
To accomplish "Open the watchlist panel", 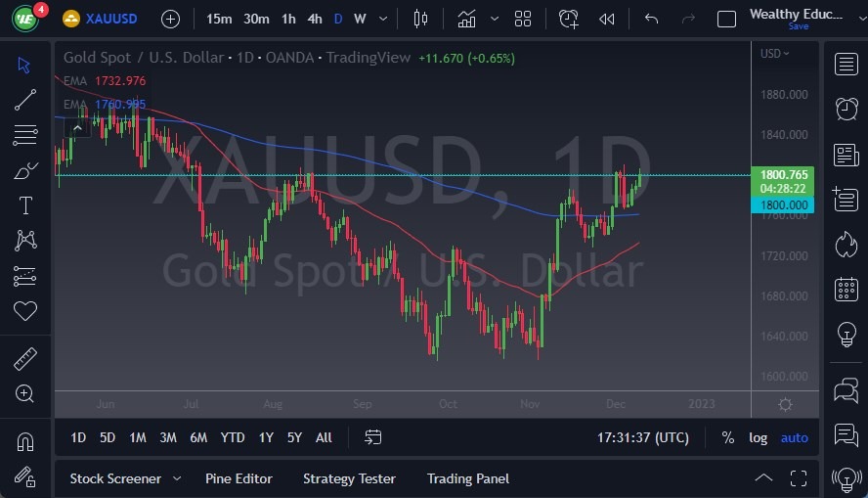I will point(846,65).
